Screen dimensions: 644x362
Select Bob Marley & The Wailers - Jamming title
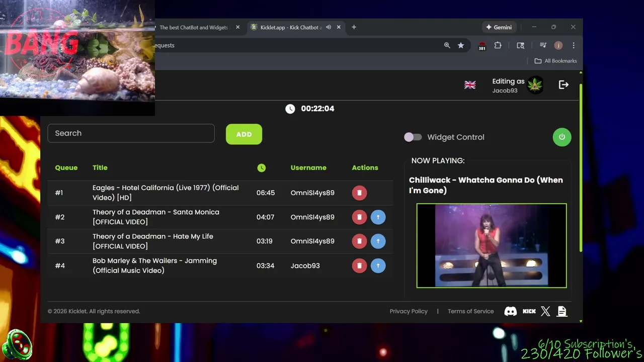(x=154, y=265)
